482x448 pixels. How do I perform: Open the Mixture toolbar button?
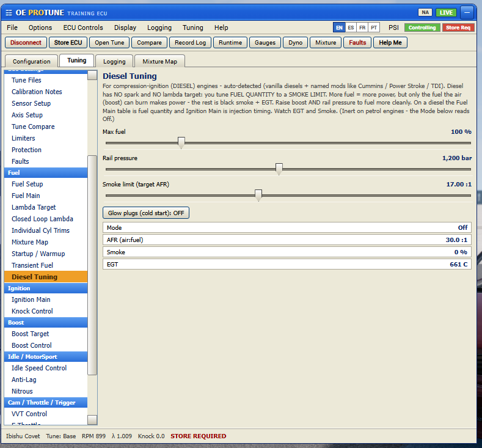(326, 42)
